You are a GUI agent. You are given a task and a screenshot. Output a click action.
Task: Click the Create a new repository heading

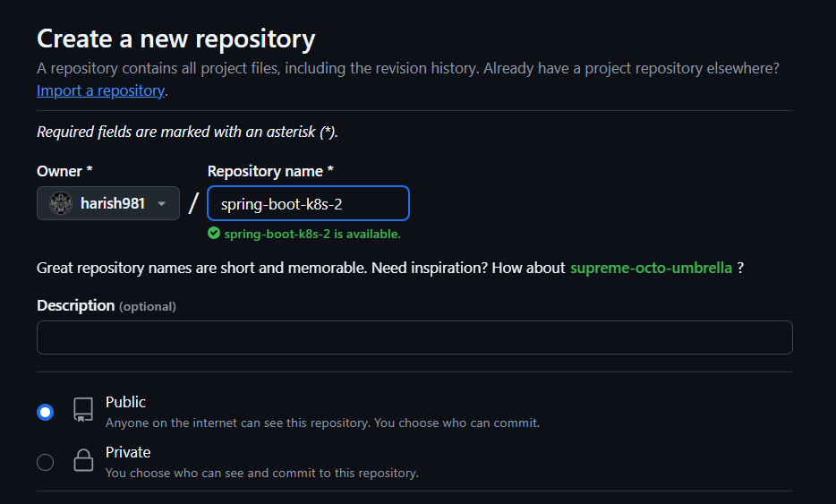point(175,39)
